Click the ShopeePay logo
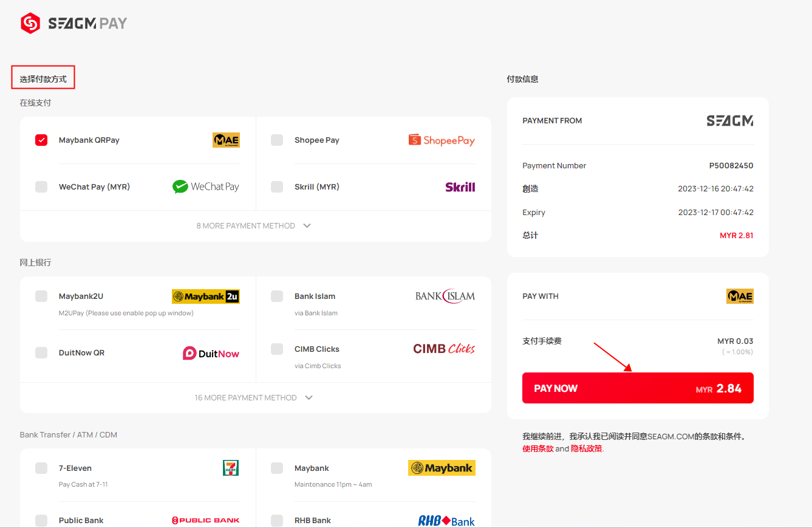812x528 pixels. click(x=442, y=140)
